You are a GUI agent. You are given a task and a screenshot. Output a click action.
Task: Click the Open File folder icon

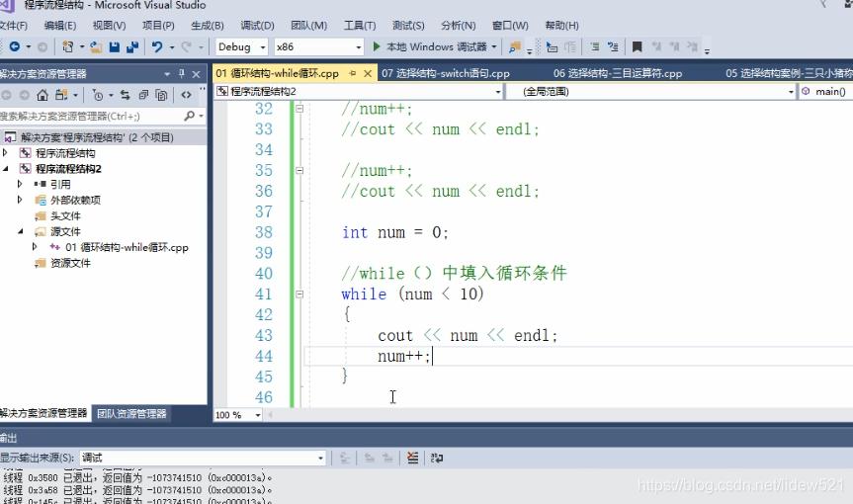[96, 47]
